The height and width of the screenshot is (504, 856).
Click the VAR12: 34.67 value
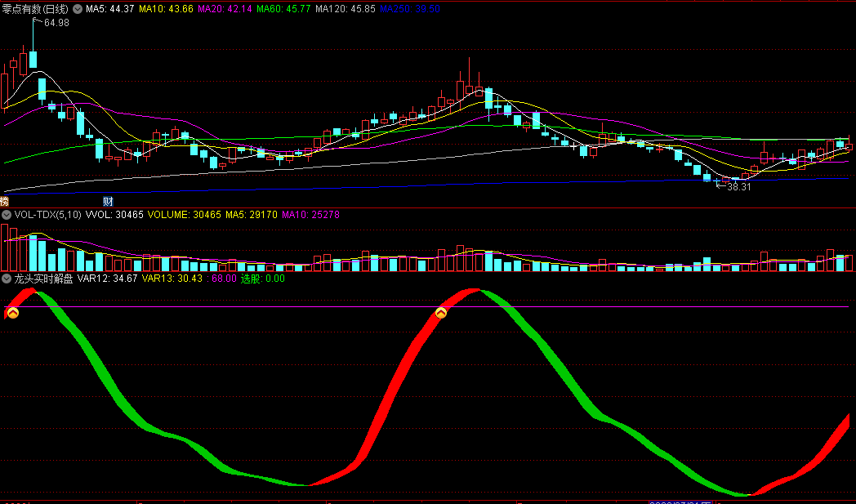pyautogui.click(x=108, y=279)
